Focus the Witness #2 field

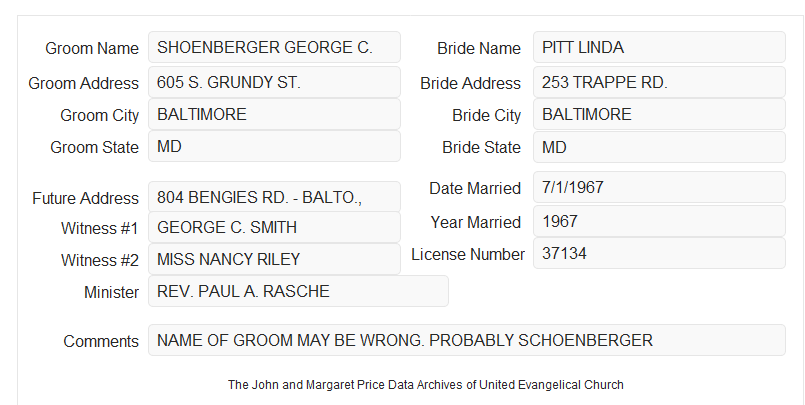click(274, 259)
